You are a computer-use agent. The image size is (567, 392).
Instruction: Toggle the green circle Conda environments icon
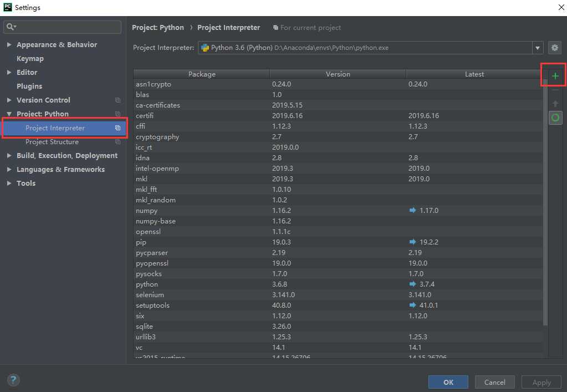click(x=555, y=118)
